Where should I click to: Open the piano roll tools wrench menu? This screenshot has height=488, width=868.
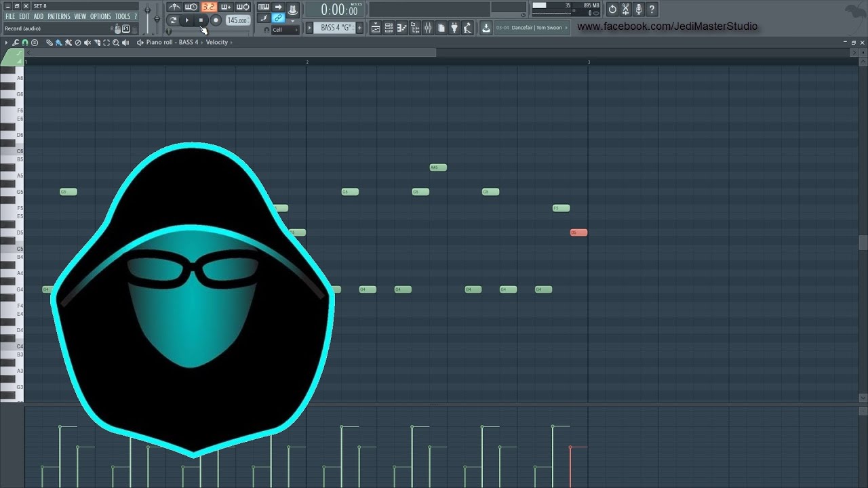tap(15, 42)
